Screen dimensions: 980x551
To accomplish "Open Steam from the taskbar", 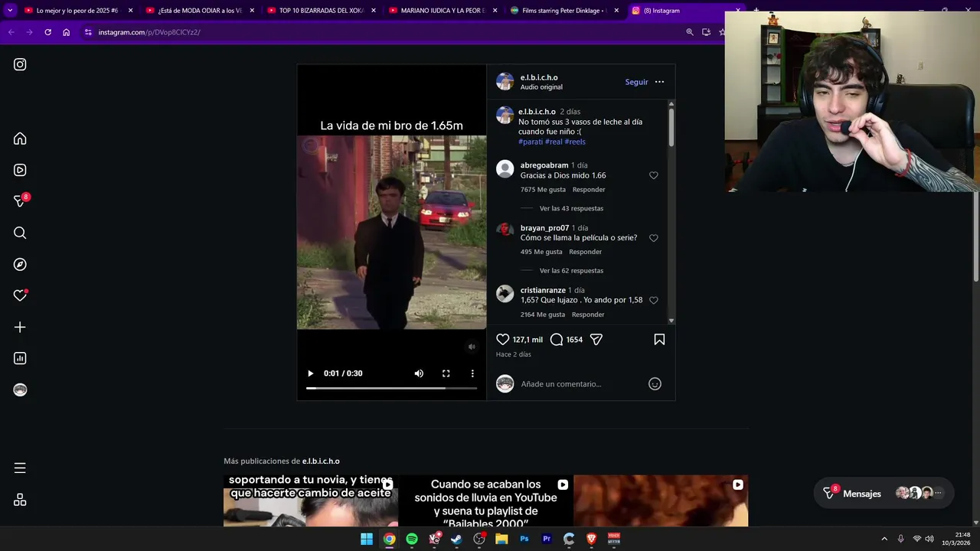I will point(456,539).
